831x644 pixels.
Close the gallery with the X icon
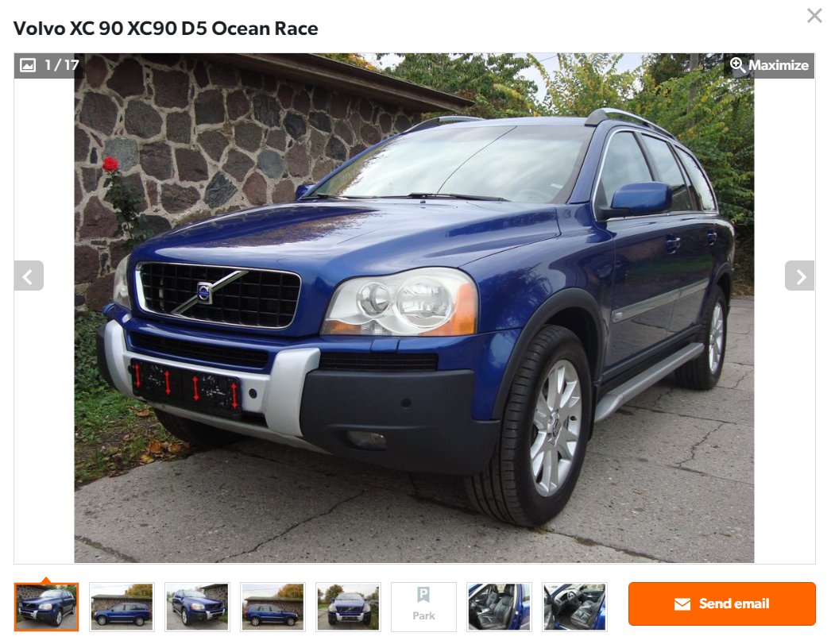pyautogui.click(x=814, y=15)
